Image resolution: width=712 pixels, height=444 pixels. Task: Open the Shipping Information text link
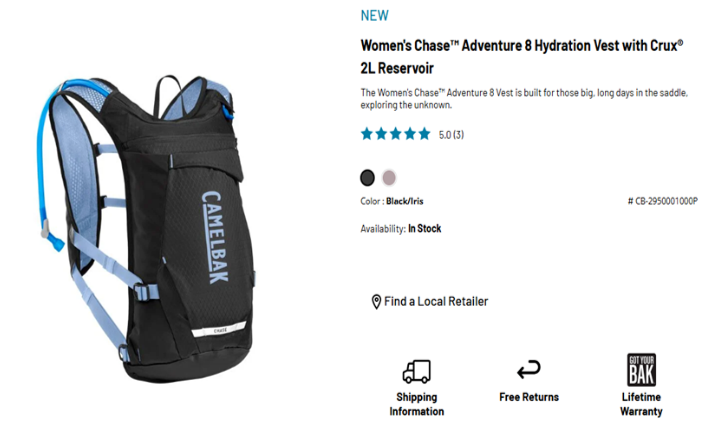coord(416,404)
